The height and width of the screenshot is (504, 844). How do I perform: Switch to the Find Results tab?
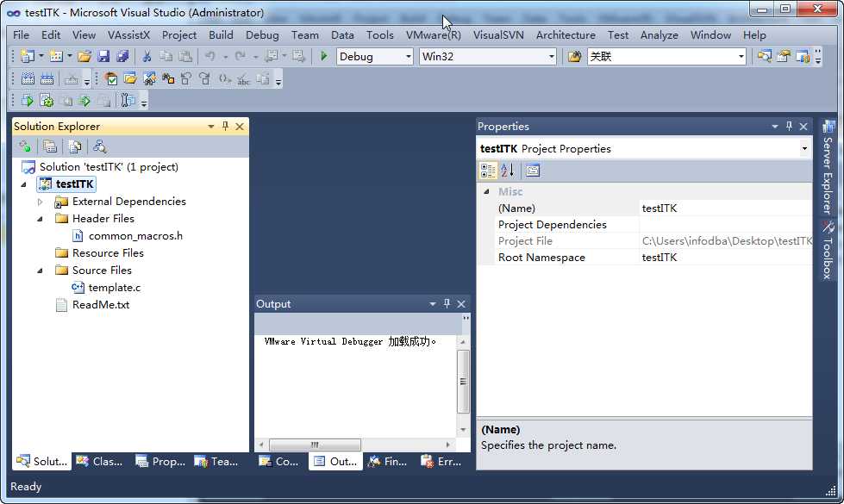click(x=389, y=462)
